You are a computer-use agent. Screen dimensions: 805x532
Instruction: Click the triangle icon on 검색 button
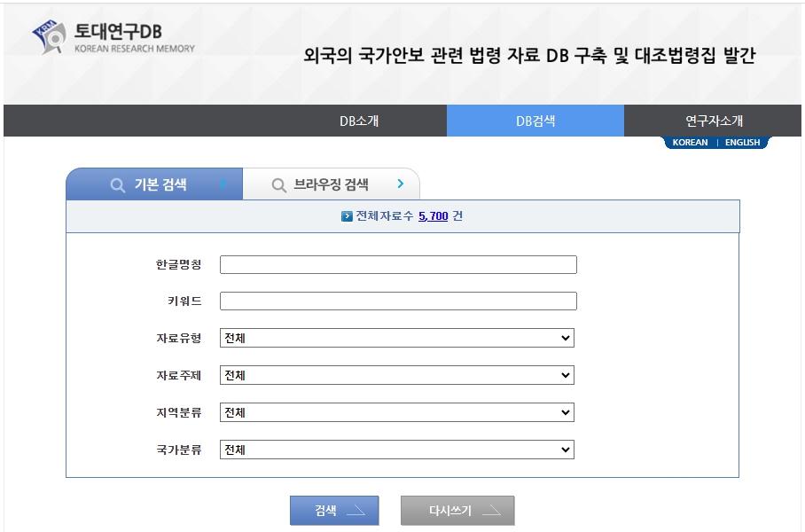click(x=355, y=511)
